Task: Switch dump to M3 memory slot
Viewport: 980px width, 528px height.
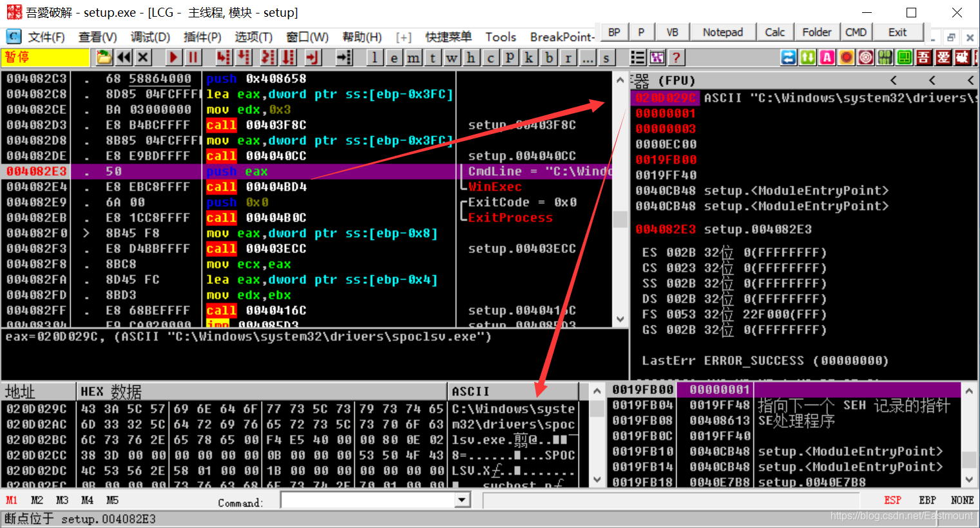Action: point(62,500)
